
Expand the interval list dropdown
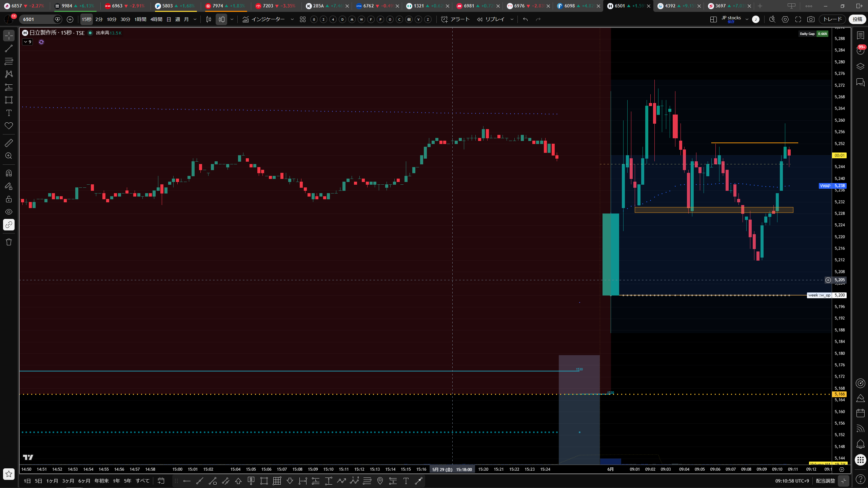click(195, 19)
